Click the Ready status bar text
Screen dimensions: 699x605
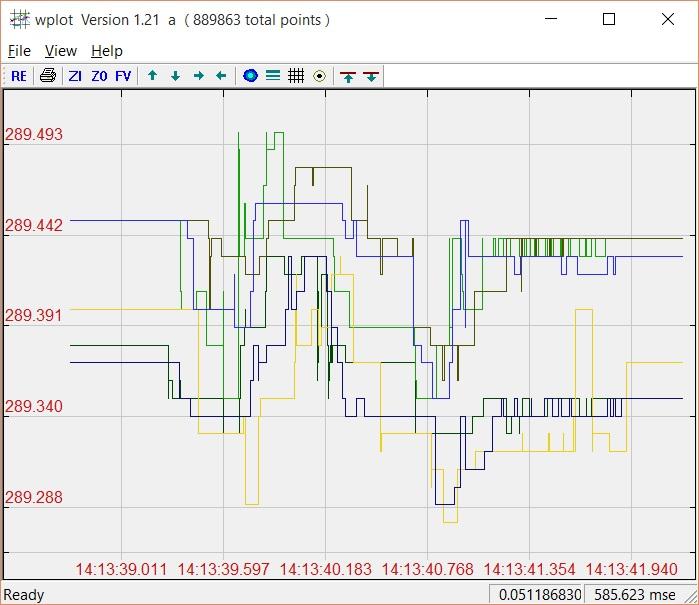pyautogui.click(x=24, y=595)
